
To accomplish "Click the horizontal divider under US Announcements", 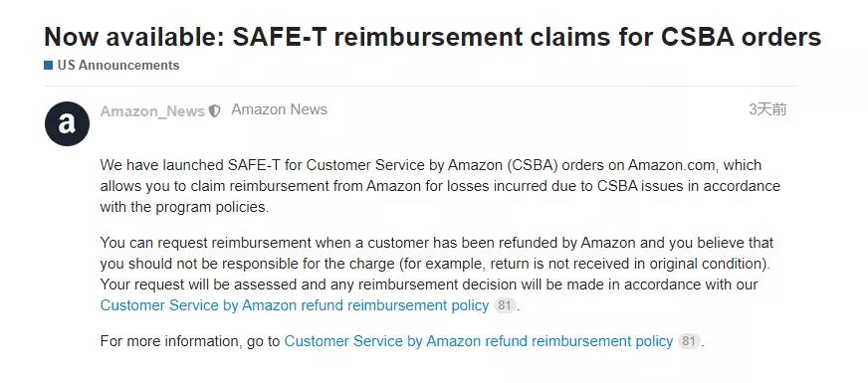I will [421, 86].
